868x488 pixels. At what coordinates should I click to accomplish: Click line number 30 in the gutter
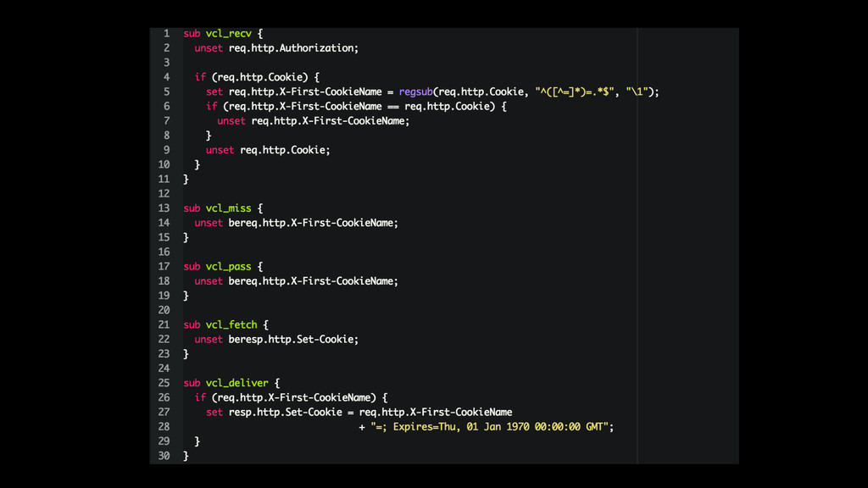pyautogui.click(x=164, y=456)
